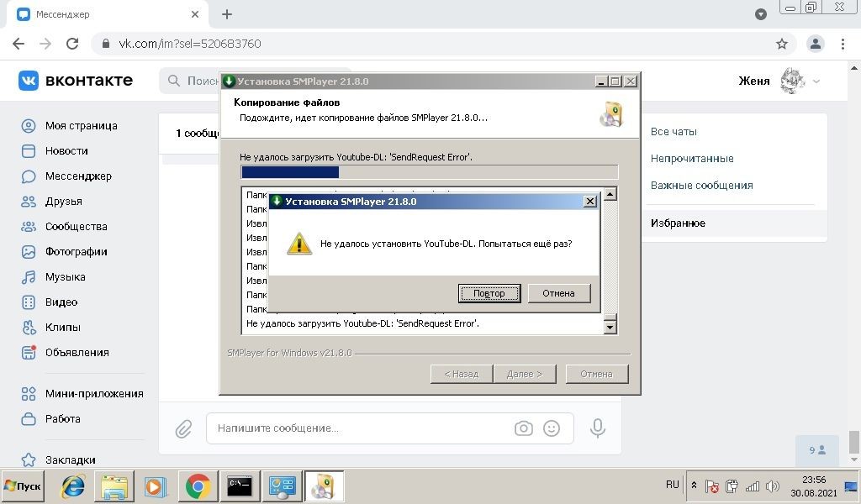Click the VK search field
861x504 pixels.
(189, 81)
